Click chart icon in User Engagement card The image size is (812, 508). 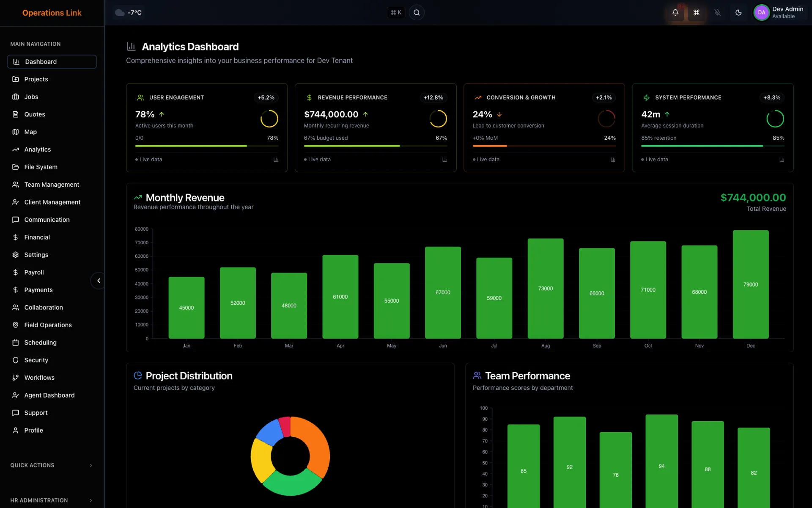click(276, 160)
